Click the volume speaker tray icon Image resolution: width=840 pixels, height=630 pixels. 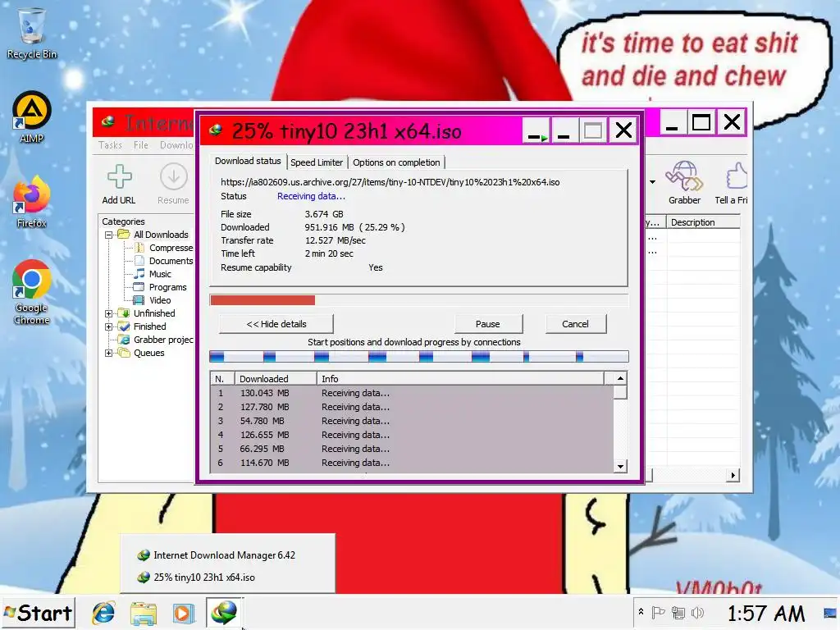tap(697, 612)
